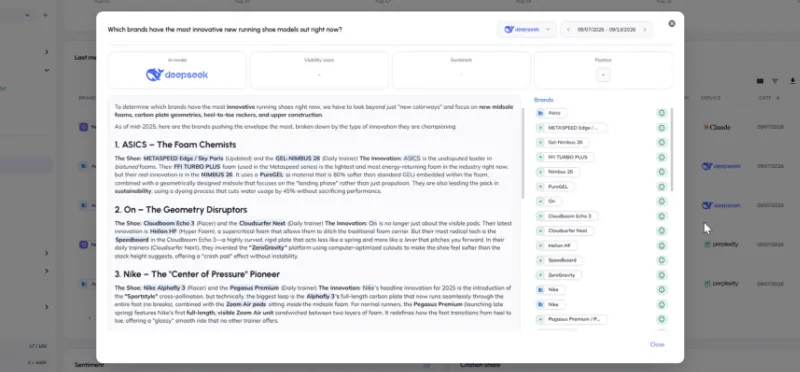Click the plus icon on Speedboard chip
Image resolution: width=800 pixels, height=372 pixels.
pyautogui.click(x=540, y=260)
